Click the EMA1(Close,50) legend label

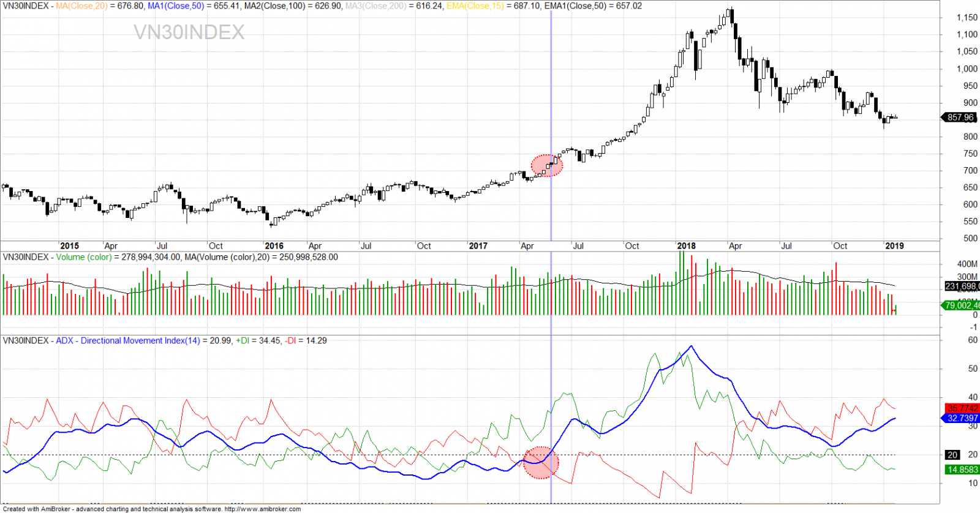(575, 6)
